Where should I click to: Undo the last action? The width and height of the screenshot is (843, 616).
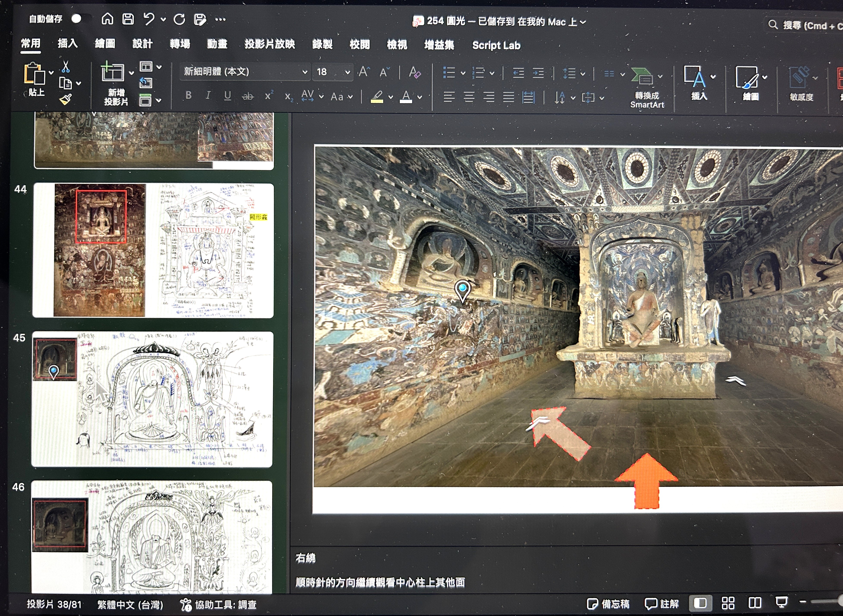coord(149,19)
